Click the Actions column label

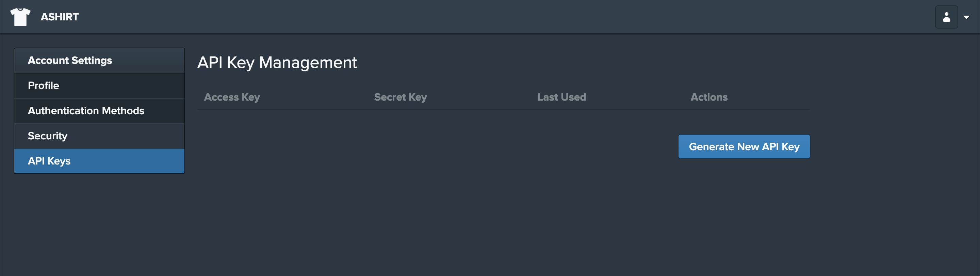click(709, 97)
